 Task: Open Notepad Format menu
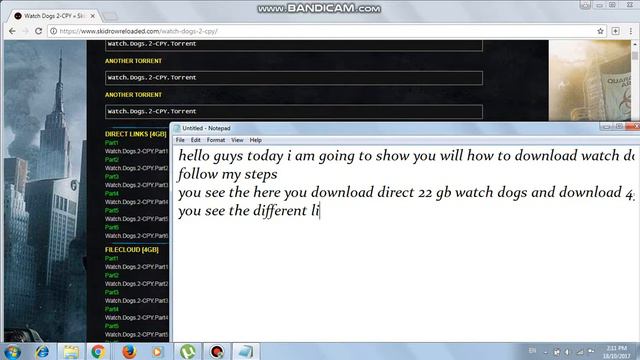pyautogui.click(x=216, y=140)
